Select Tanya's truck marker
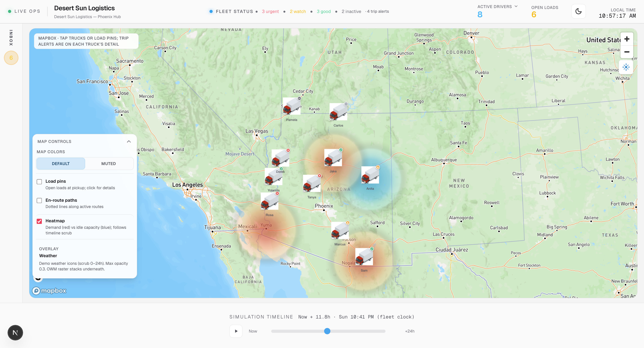The height and width of the screenshot is (348, 644). (x=311, y=183)
